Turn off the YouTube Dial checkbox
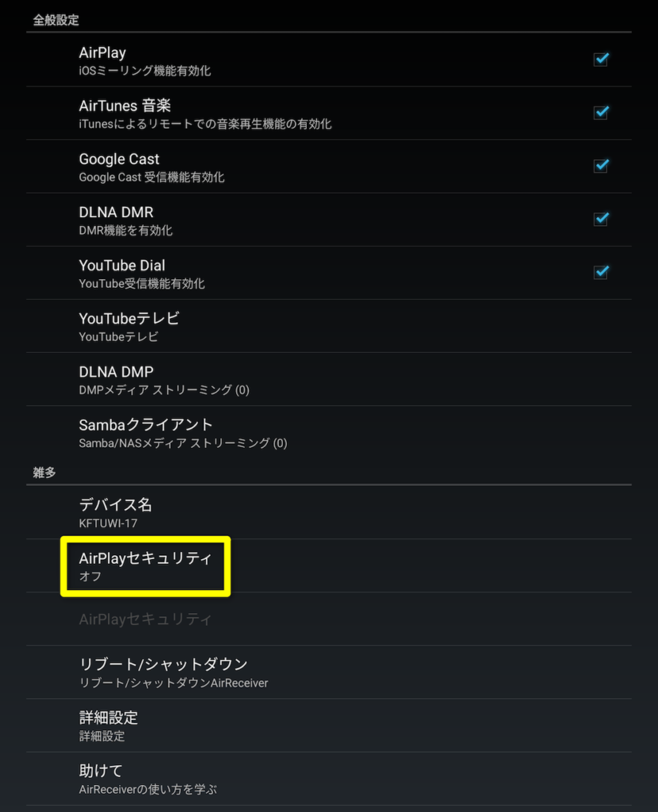 (601, 273)
